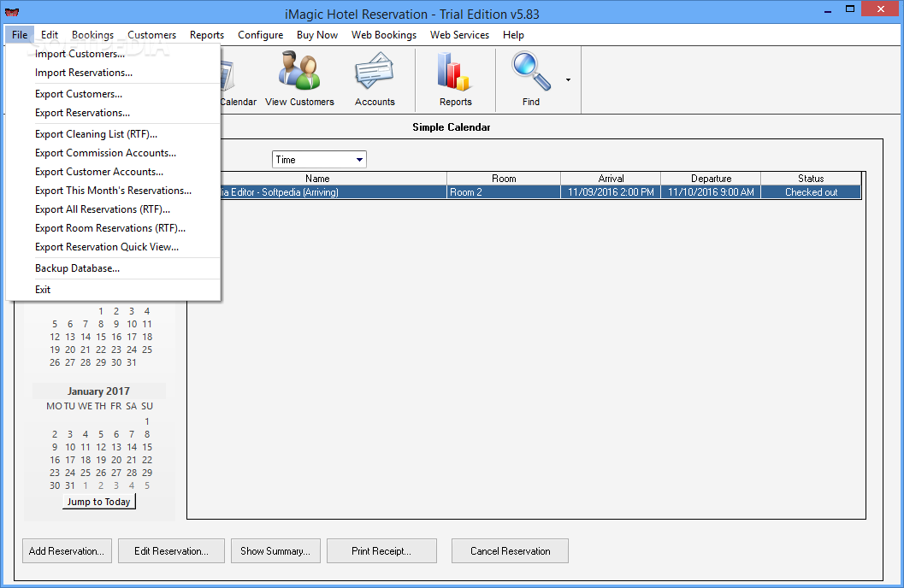
Task: Select Export All Reservations (RTF)...
Action: click(114, 209)
